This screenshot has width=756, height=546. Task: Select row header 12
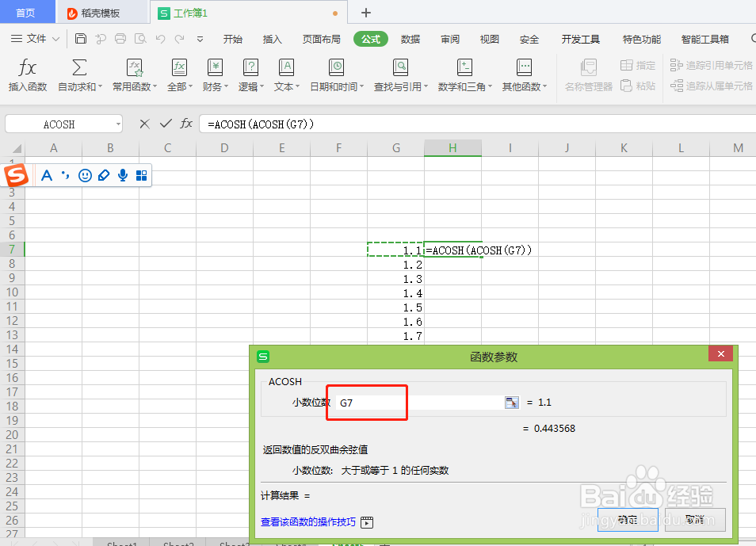click(12, 321)
